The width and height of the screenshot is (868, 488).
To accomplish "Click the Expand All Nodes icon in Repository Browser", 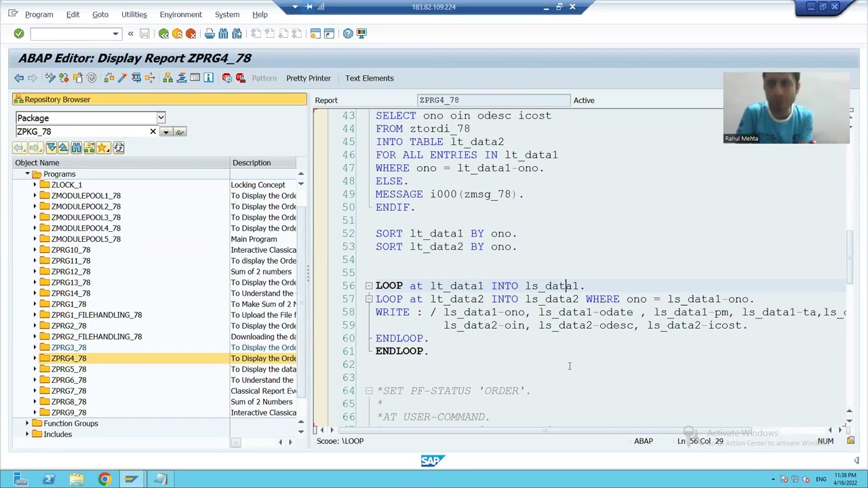I will 51,148.
